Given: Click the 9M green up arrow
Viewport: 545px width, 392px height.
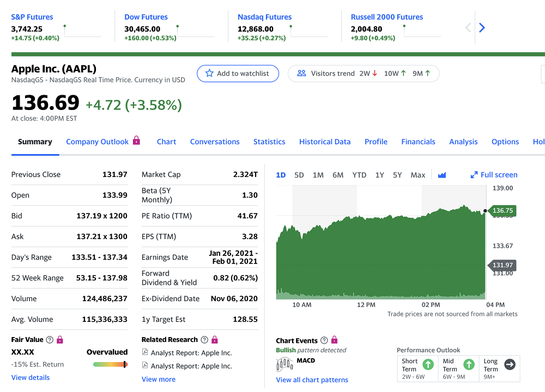Looking at the screenshot, I should pyautogui.click(x=427, y=73).
